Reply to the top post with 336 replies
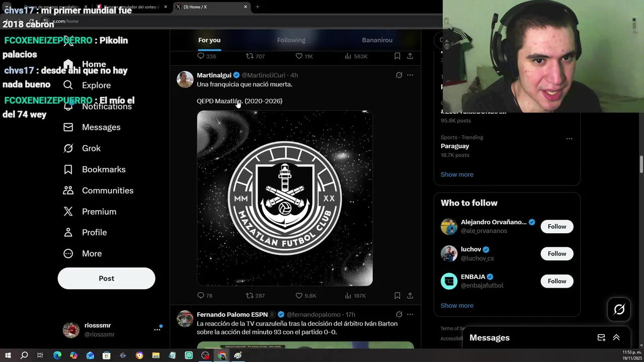Screen dimensions: 644x362 (x=206, y=56)
